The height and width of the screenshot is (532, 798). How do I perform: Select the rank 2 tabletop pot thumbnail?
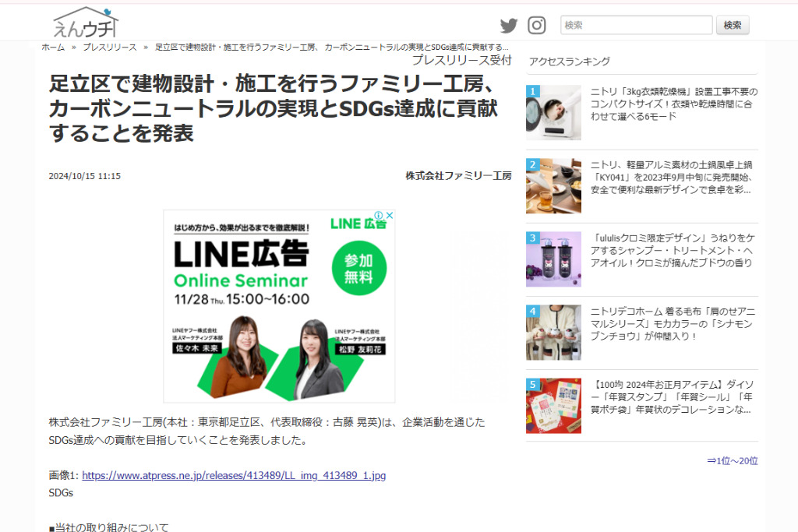pyautogui.click(x=554, y=185)
